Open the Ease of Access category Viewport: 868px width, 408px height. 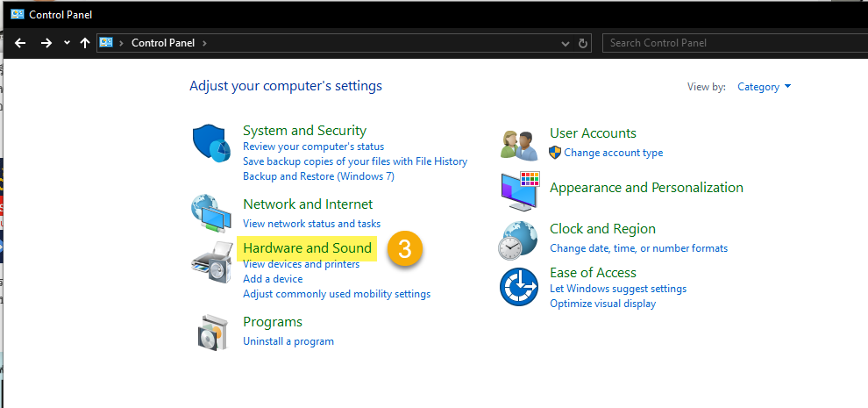click(593, 273)
